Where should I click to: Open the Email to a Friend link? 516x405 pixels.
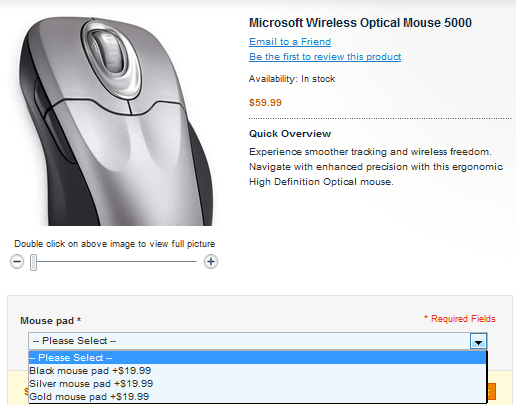[x=290, y=42]
